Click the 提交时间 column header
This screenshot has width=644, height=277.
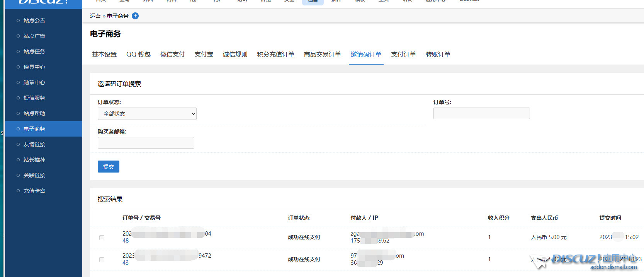(610, 218)
